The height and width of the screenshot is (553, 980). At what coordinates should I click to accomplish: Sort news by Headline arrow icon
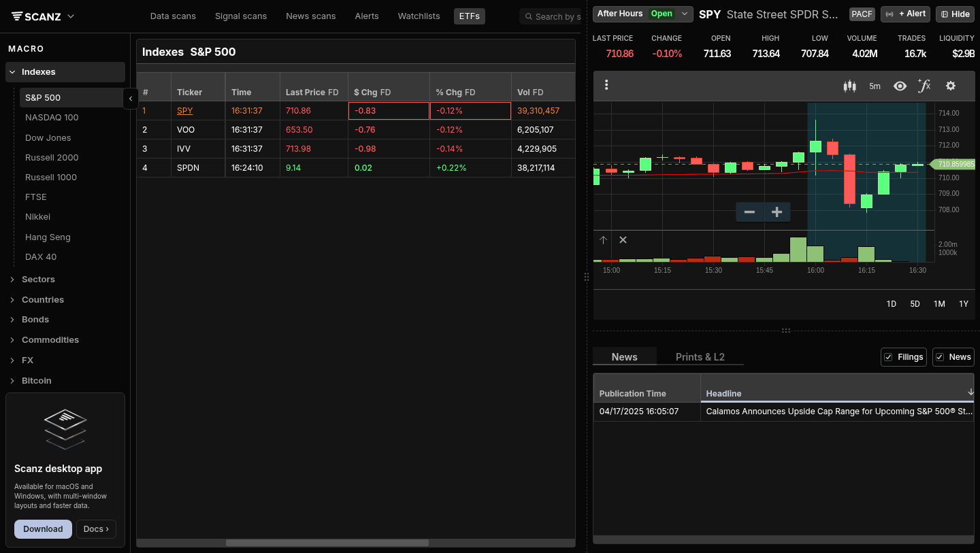coord(970,392)
